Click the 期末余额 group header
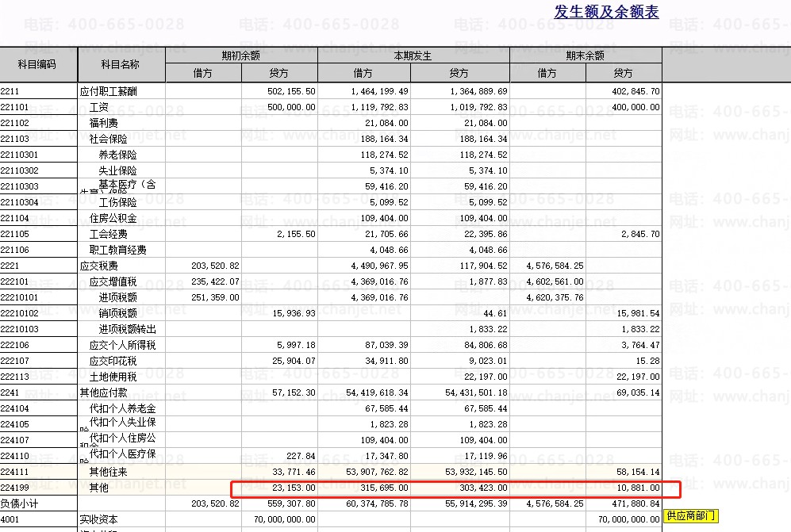This screenshot has width=791, height=532. (x=586, y=55)
